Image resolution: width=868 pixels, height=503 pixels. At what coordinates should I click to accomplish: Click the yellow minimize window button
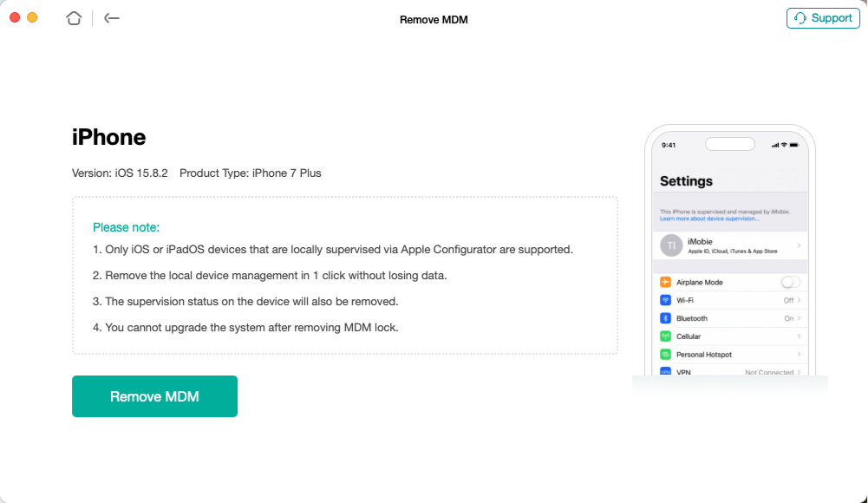(32, 17)
